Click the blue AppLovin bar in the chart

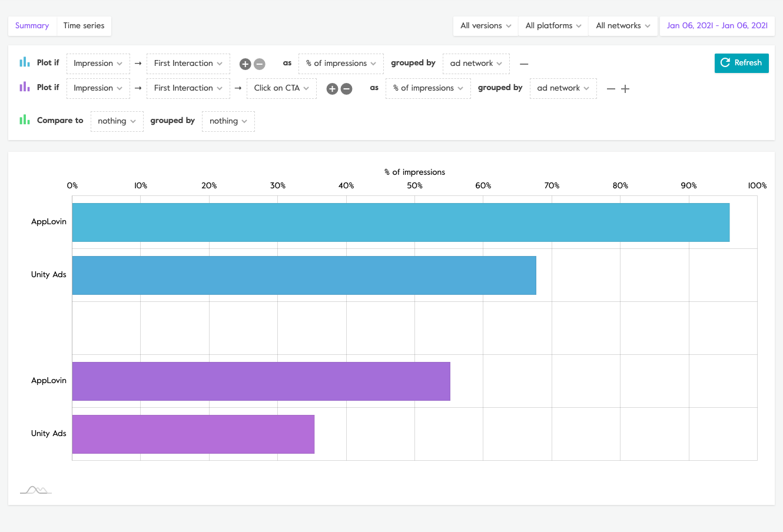point(401,222)
